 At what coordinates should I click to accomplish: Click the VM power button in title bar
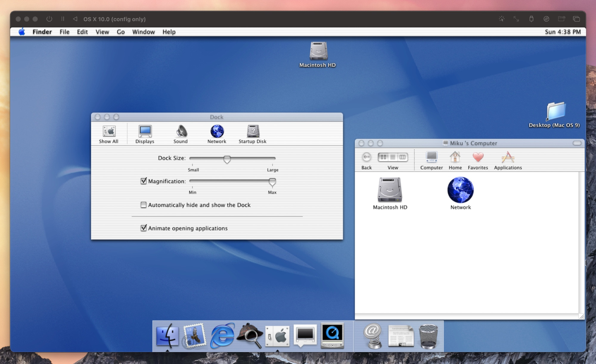pos(49,19)
